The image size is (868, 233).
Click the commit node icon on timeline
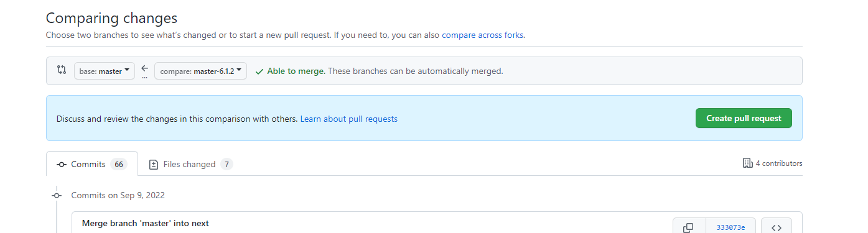point(57,195)
